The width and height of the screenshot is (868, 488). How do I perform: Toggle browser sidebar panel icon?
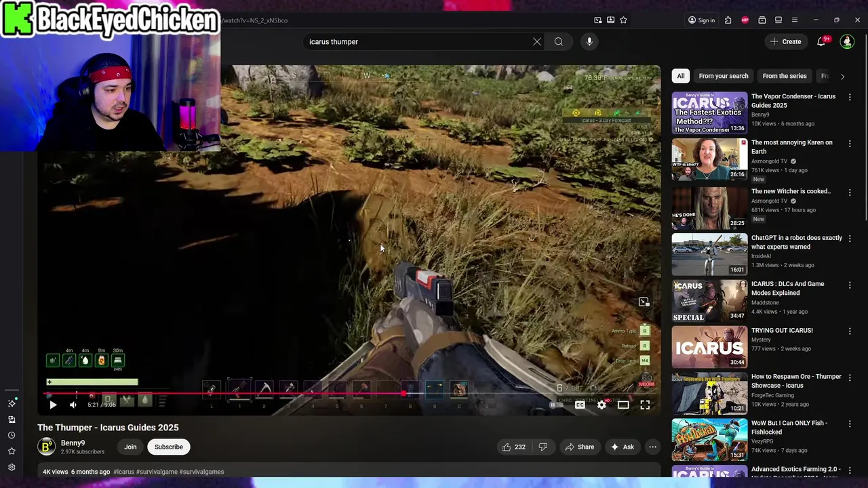click(x=778, y=20)
